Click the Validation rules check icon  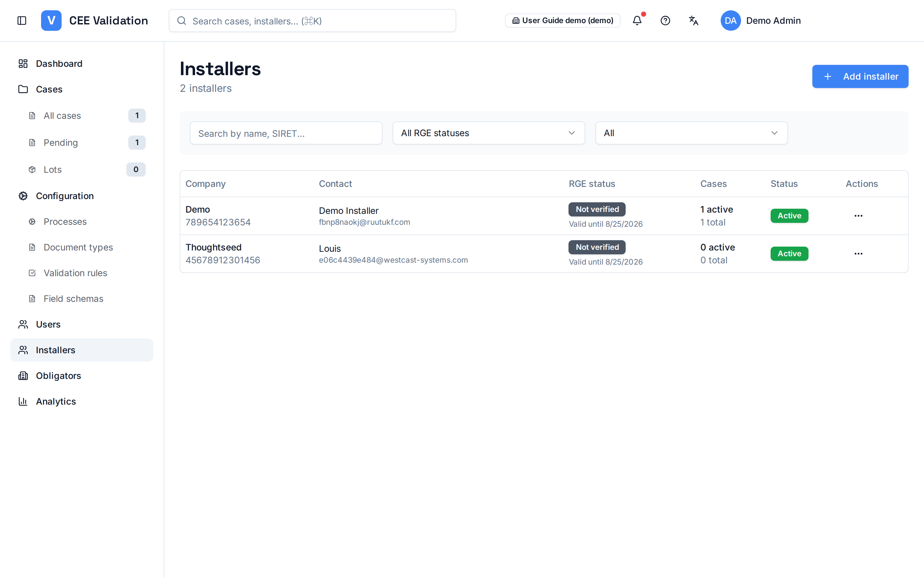32,273
